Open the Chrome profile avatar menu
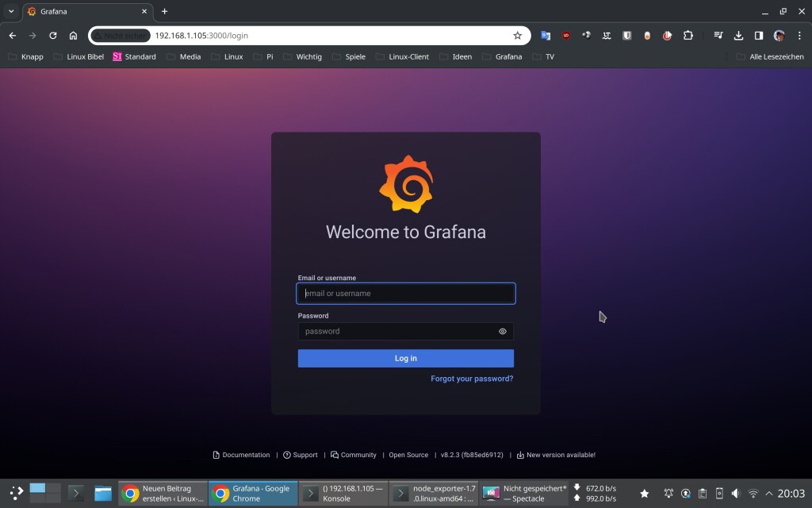 (x=779, y=35)
